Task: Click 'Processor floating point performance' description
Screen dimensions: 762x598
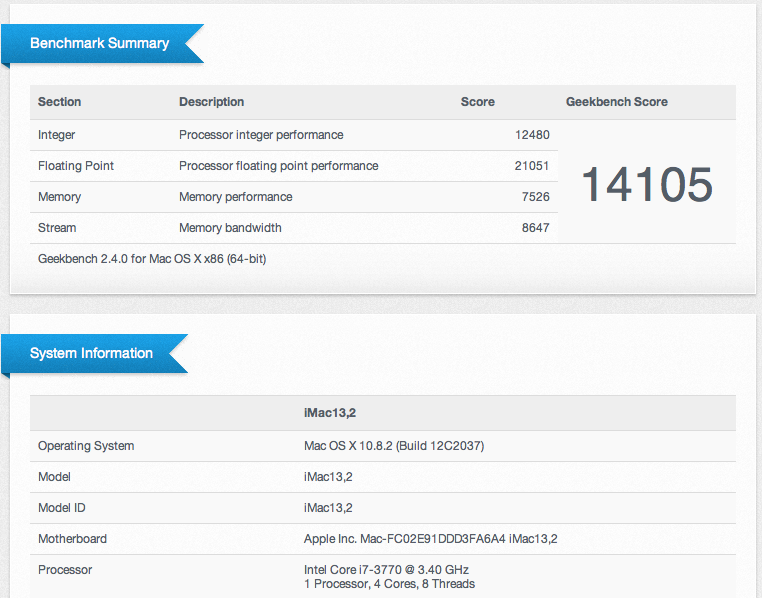Action: coord(278,166)
